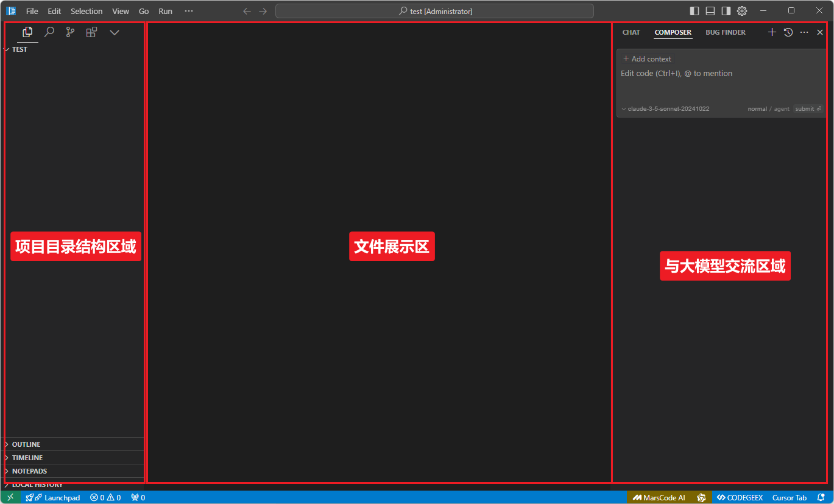
Task: Open the model selector claude-3-5-sonnet-20241022
Action: click(665, 109)
